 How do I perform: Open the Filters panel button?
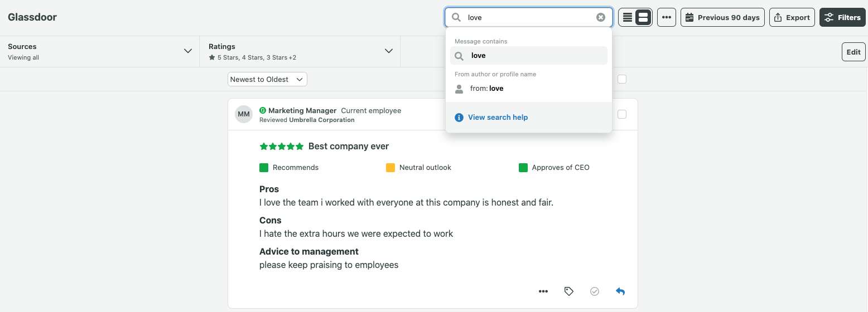[x=842, y=17]
